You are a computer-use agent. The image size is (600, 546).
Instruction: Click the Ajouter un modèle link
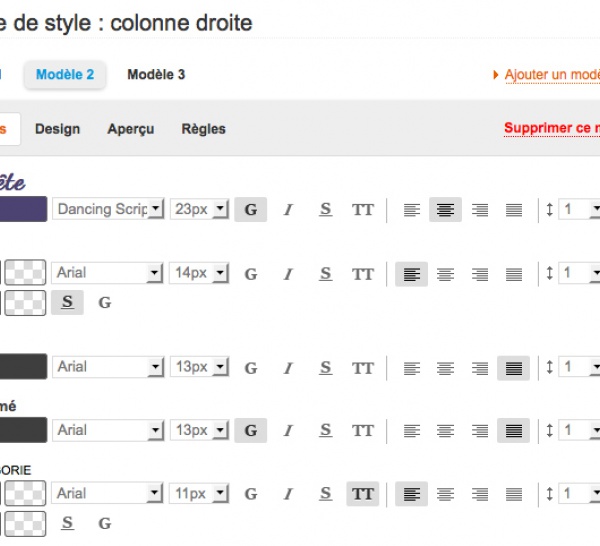click(549, 75)
